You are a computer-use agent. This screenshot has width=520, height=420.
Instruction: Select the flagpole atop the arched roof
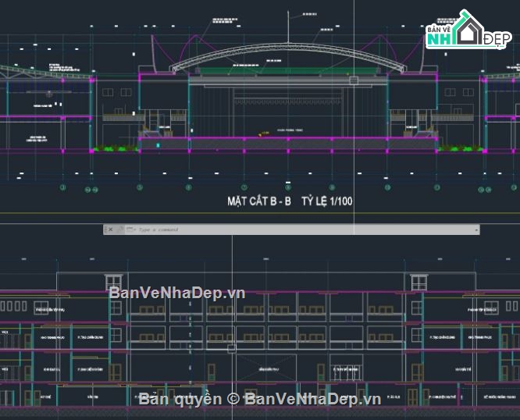(x=288, y=27)
